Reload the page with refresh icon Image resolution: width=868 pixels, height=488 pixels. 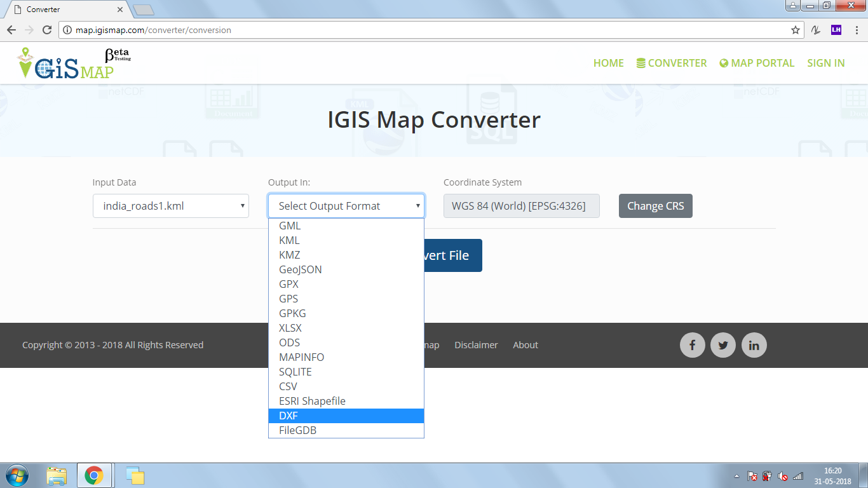point(46,30)
